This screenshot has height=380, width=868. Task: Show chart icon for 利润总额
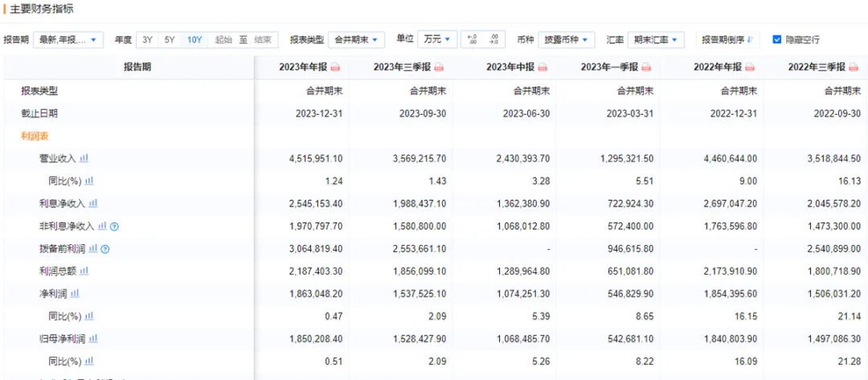coord(84,271)
